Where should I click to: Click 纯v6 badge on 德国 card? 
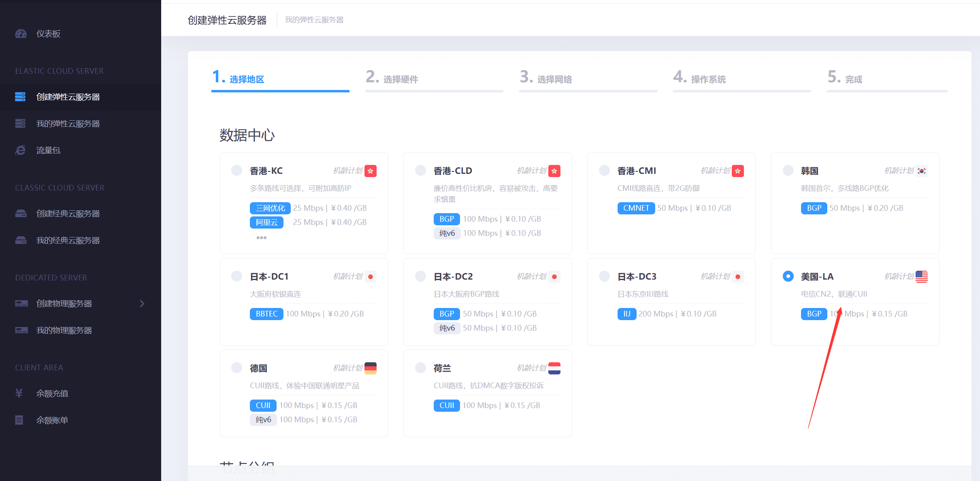coord(263,420)
